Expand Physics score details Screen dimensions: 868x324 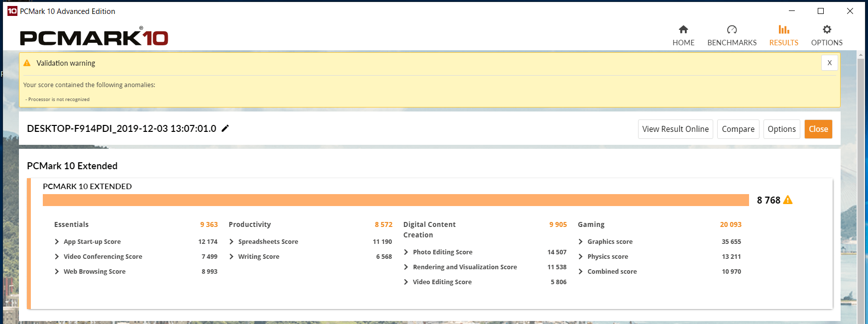pyautogui.click(x=581, y=257)
